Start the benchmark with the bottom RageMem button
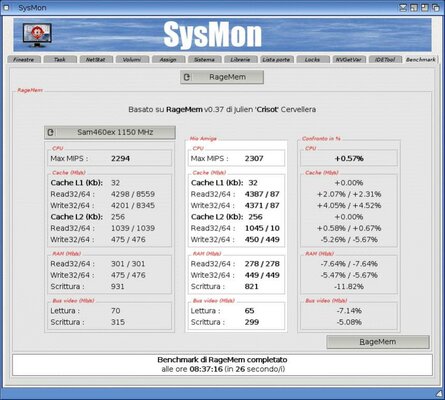445x400 pixels. 378,342
